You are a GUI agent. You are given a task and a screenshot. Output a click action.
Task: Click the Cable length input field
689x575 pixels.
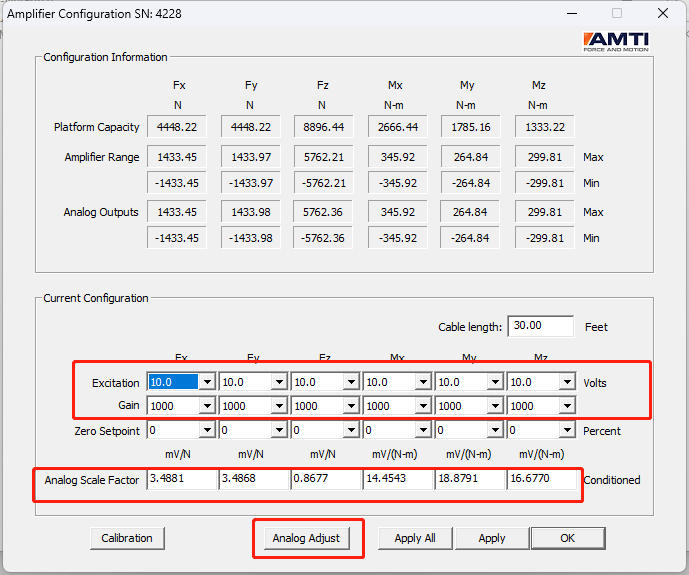click(x=540, y=326)
